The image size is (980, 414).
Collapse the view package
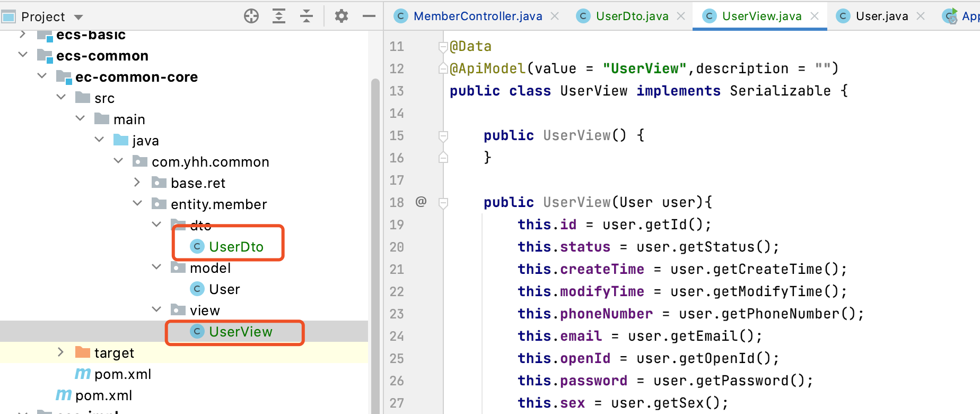click(156, 309)
